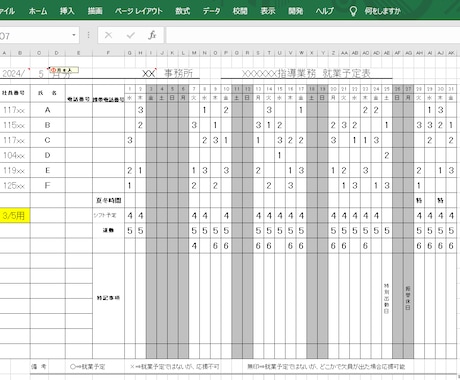Select employee number cell 117xx for A
This screenshot has width=460, height=380.
15,110
